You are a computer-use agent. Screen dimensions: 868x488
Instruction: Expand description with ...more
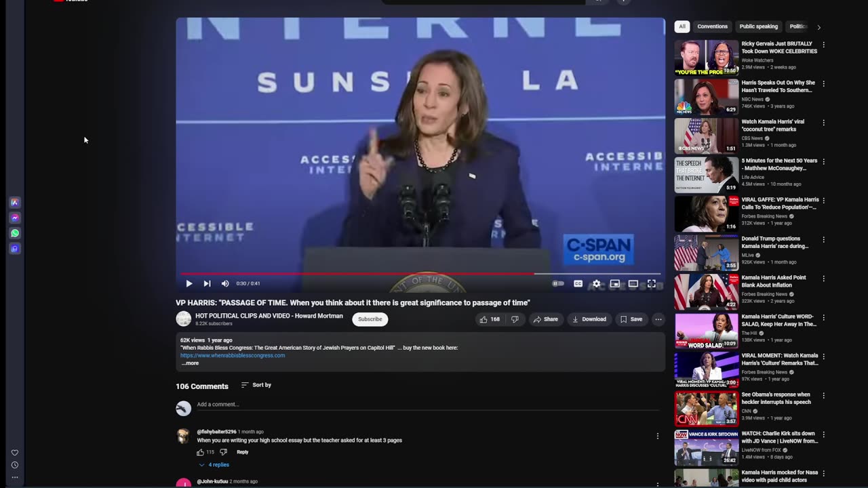(x=190, y=363)
